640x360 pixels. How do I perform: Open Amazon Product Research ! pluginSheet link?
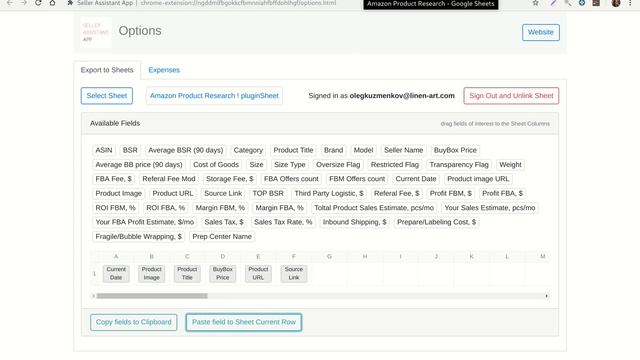pyautogui.click(x=214, y=96)
